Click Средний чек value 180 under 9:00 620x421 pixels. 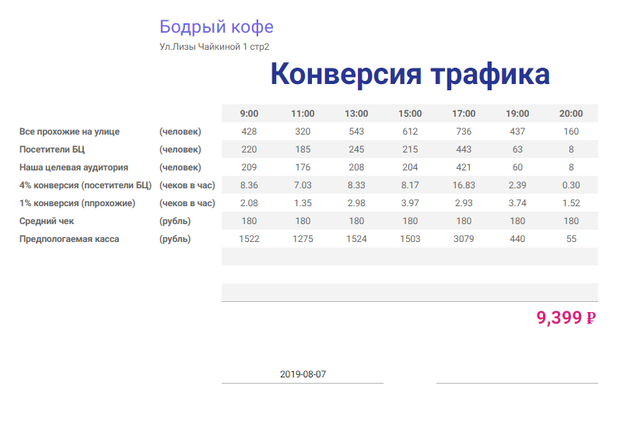pos(249,221)
